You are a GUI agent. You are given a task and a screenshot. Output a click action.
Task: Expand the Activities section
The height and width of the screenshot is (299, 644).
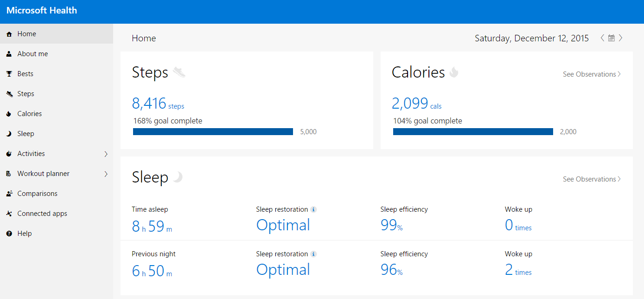[106, 153]
